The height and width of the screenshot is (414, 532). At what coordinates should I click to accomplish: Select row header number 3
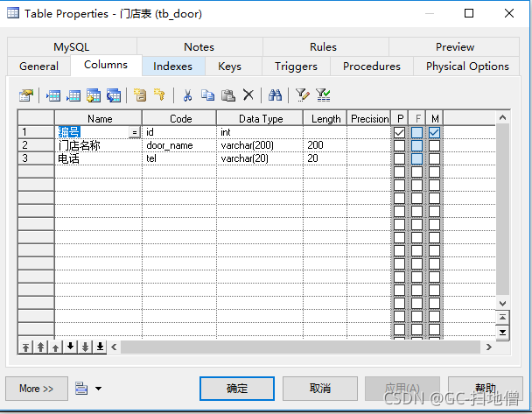coord(36,158)
